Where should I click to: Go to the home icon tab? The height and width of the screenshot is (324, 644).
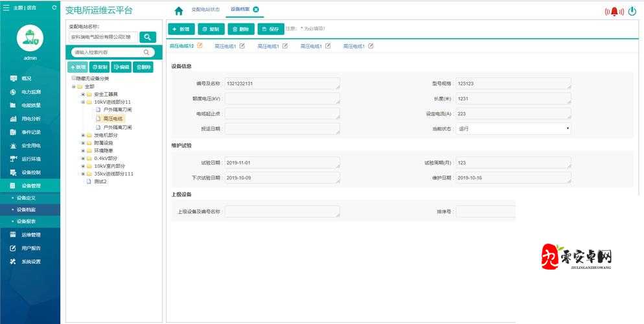pos(179,10)
